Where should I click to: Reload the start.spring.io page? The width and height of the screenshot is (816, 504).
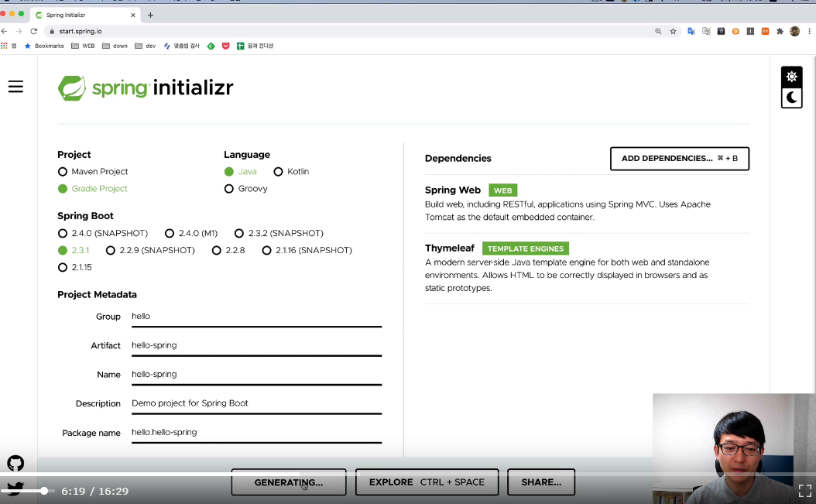tap(34, 31)
